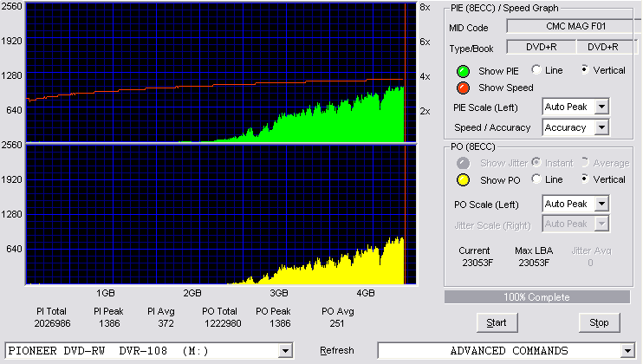Select Line mode for PIE graph

[536, 69]
